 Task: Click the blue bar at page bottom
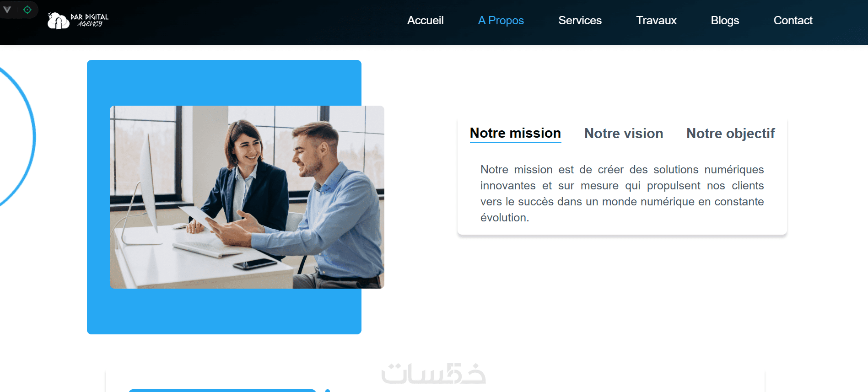222,391
